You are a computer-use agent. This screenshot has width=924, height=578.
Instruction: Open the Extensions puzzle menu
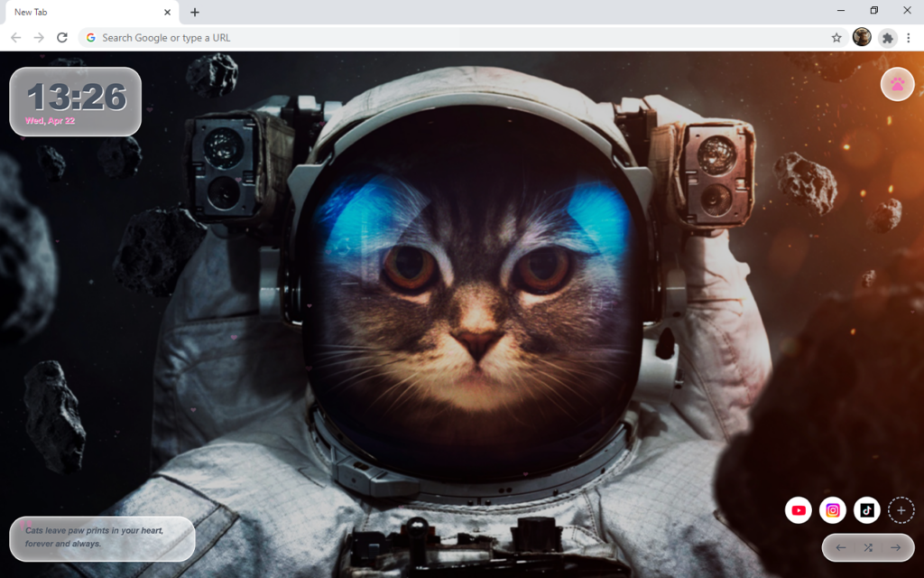coord(888,38)
